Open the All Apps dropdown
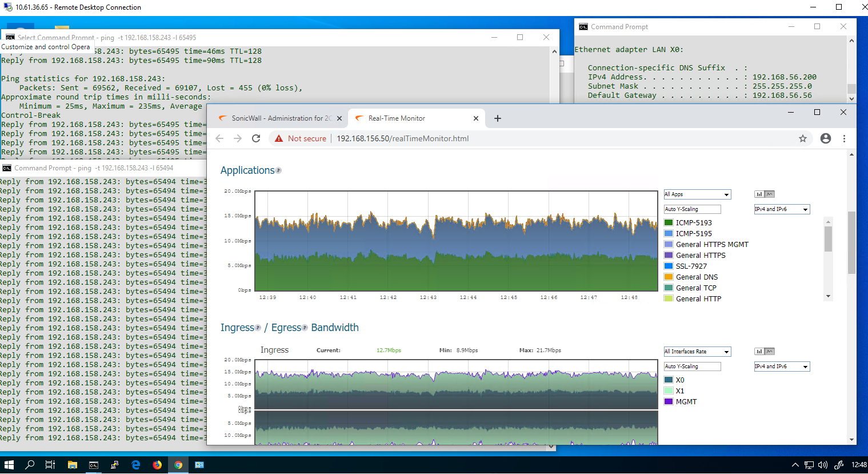This screenshot has width=868, height=474. pos(697,194)
